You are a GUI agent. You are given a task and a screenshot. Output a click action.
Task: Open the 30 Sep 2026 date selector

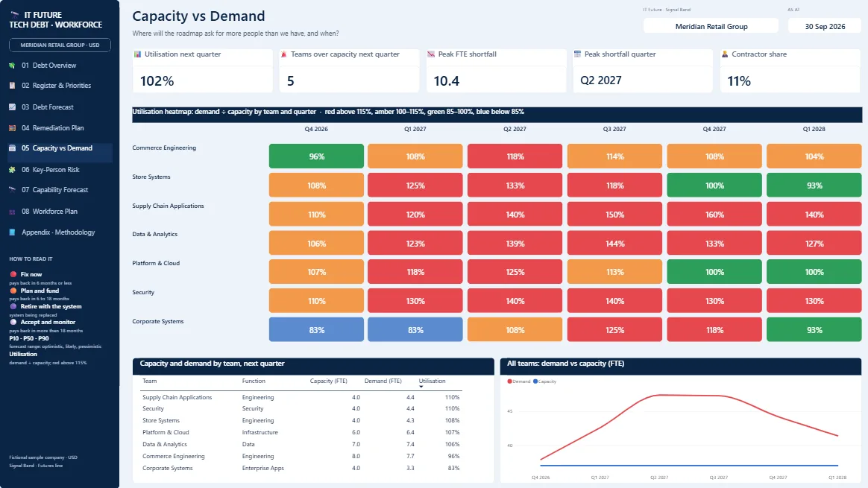tap(824, 26)
